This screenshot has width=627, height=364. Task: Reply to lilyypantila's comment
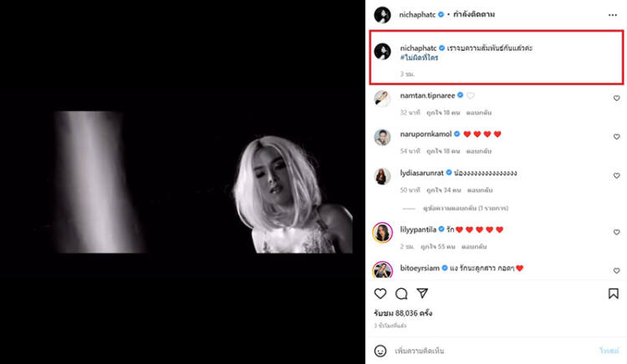click(x=474, y=246)
